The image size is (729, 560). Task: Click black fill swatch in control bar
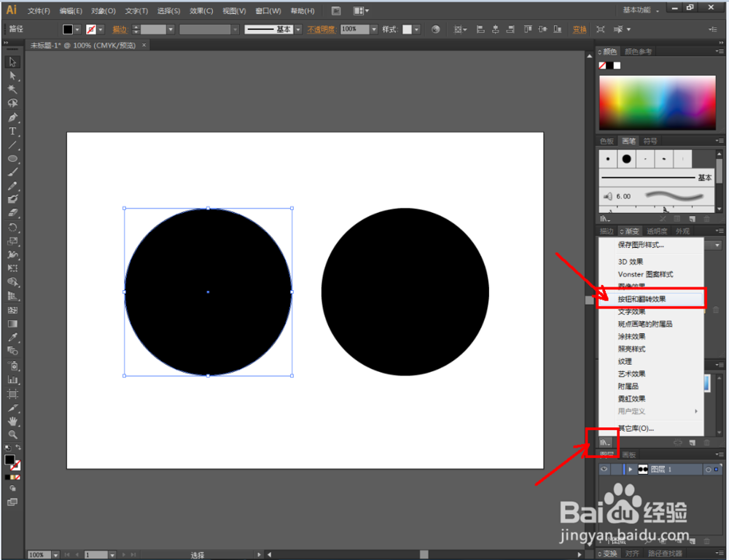pyautogui.click(x=68, y=29)
